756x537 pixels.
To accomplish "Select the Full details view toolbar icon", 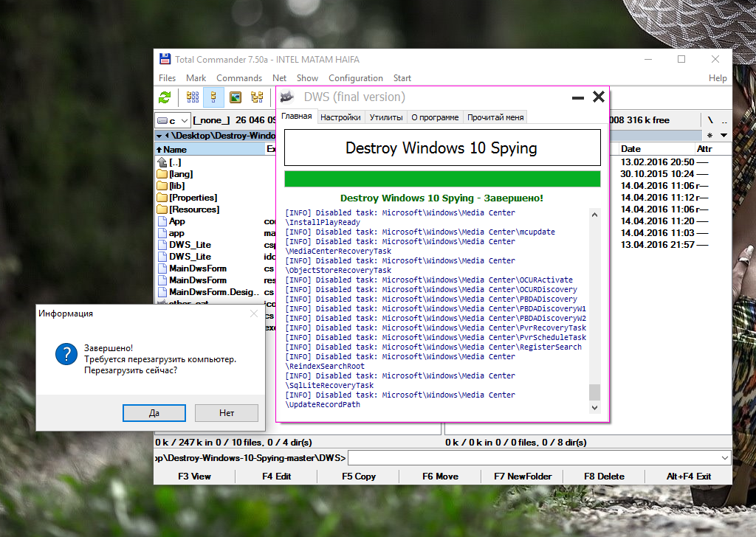I will [x=214, y=97].
